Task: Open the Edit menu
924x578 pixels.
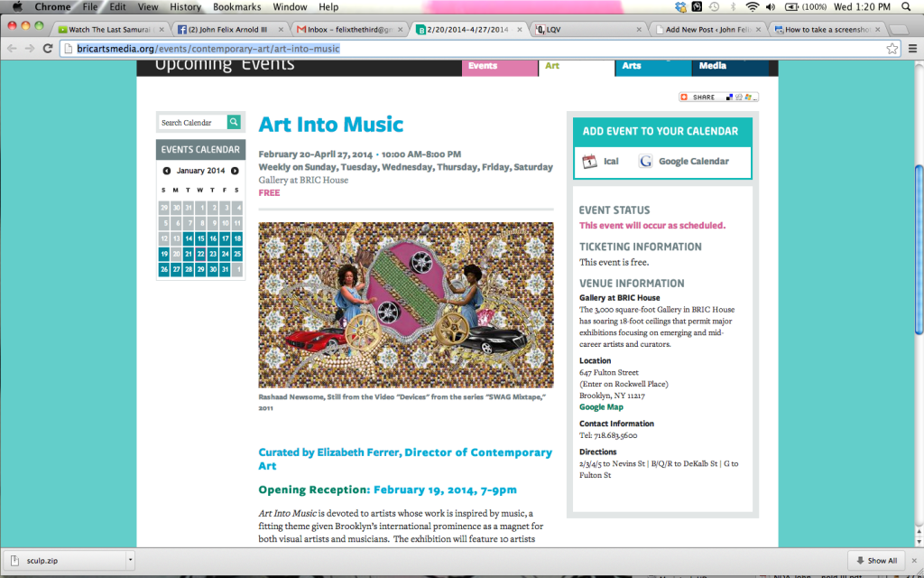Action: coord(117,7)
